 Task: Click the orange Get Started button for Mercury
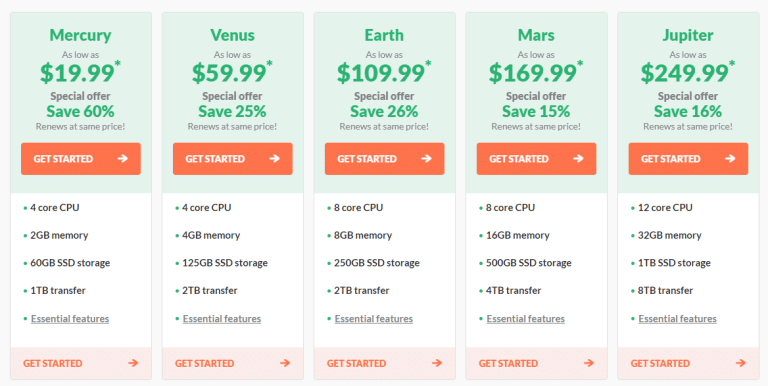(x=81, y=159)
